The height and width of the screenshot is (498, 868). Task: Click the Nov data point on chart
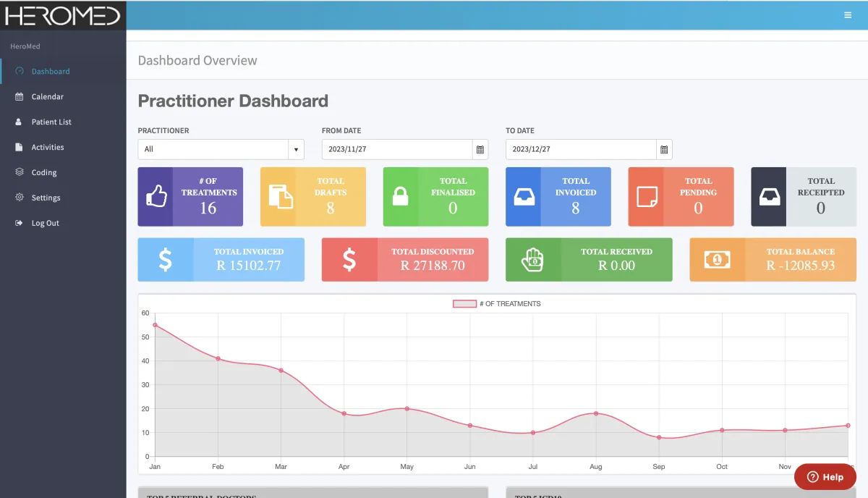(785, 430)
